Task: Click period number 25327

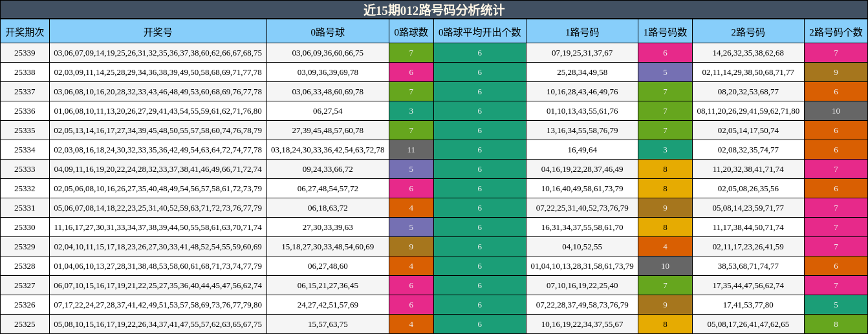Action: tap(25, 286)
